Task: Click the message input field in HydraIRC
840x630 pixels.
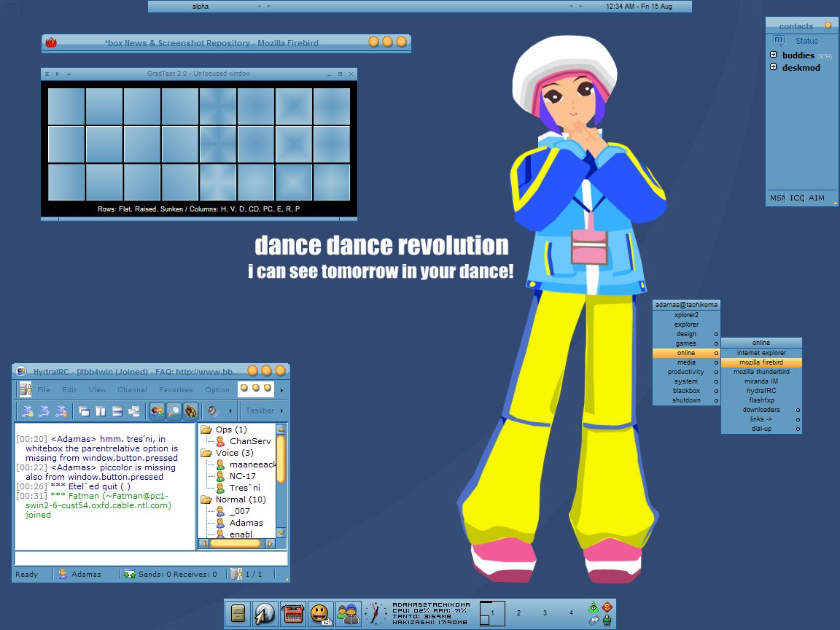Action: (151, 559)
